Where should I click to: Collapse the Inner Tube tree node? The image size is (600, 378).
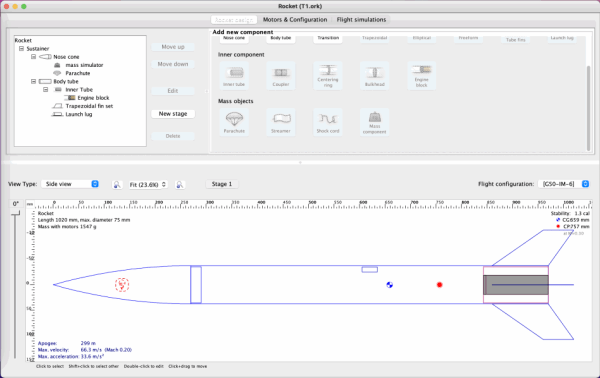(46, 90)
